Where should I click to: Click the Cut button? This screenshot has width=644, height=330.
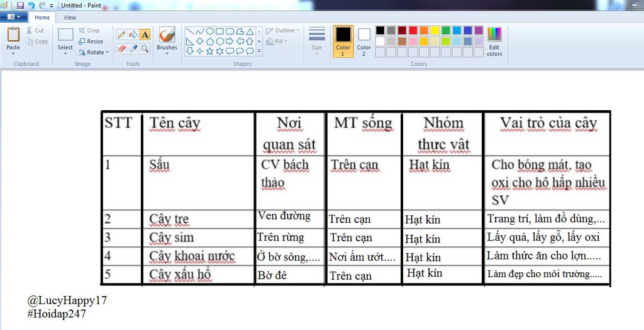[x=35, y=30]
